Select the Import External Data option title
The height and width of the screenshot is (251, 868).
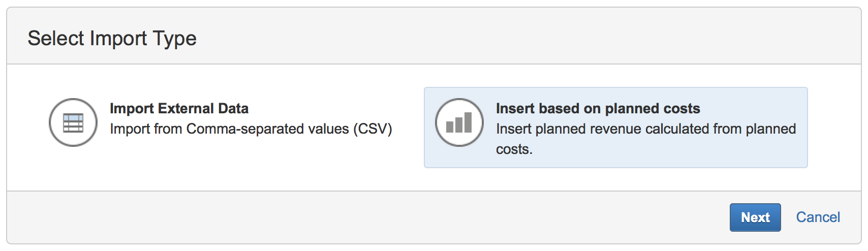pos(179,108)
